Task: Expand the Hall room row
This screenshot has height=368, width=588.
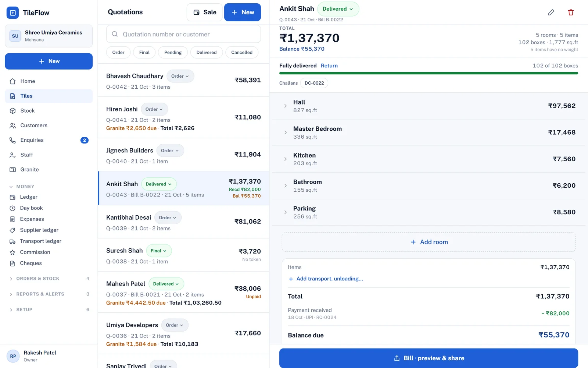Action: [429, 106]
